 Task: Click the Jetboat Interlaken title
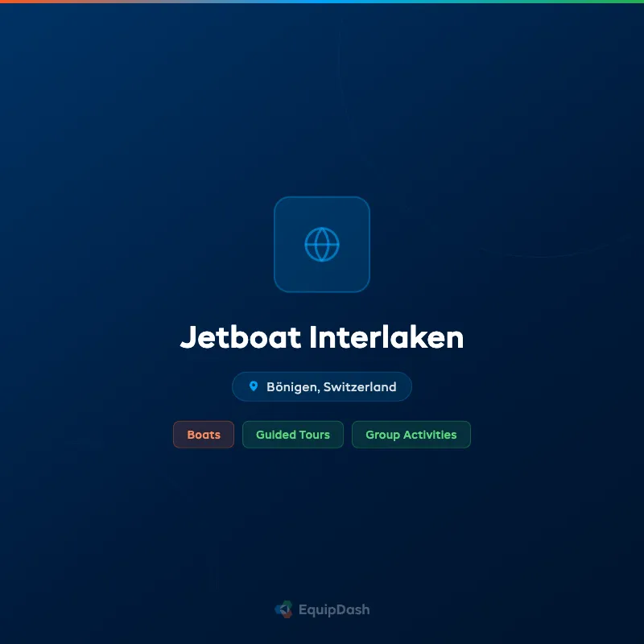321,337
